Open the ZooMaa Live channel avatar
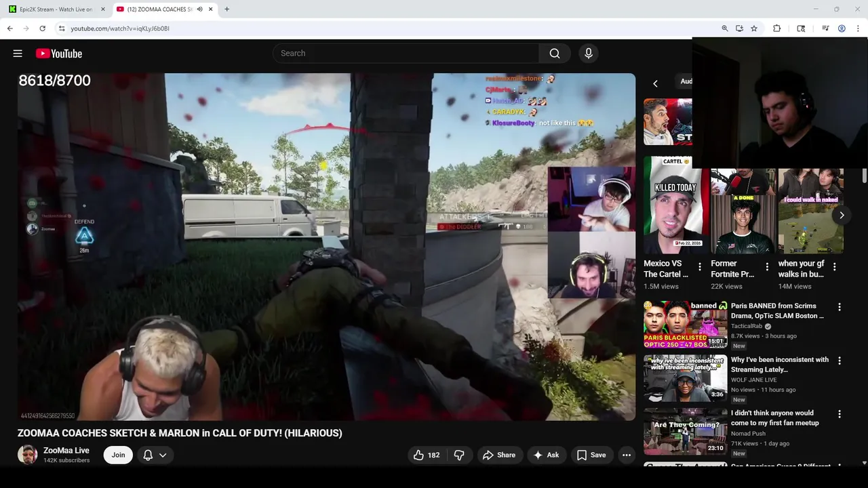 28,455
